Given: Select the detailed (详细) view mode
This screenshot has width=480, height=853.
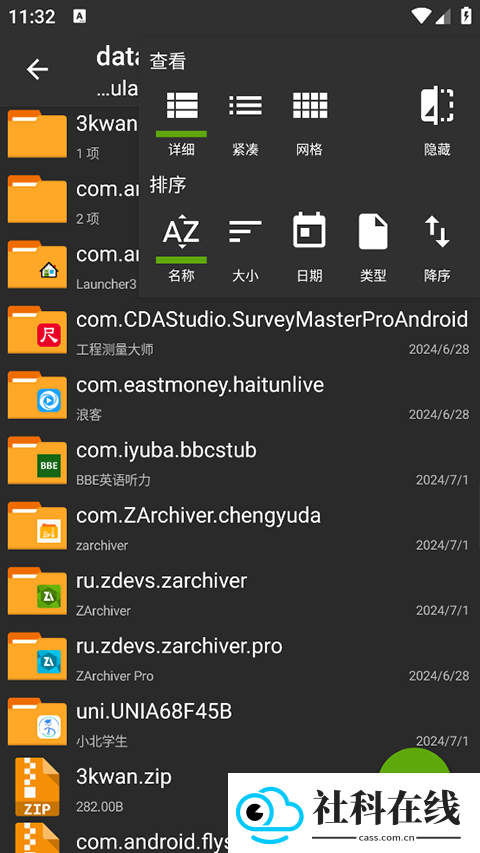Looking at the screenshot, I should (182, 122).
